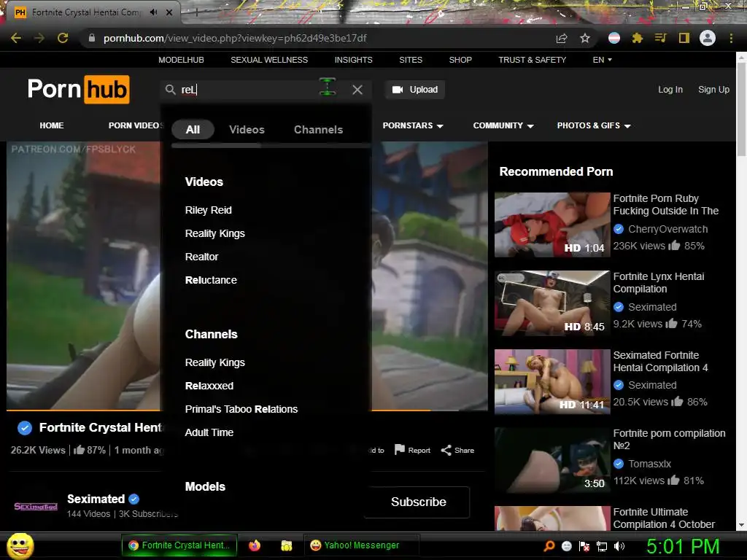Expand the PORNSTARS dropdown menu
Image resolution: width=747 pixels, height=560 pixels.
pos(413,125)
